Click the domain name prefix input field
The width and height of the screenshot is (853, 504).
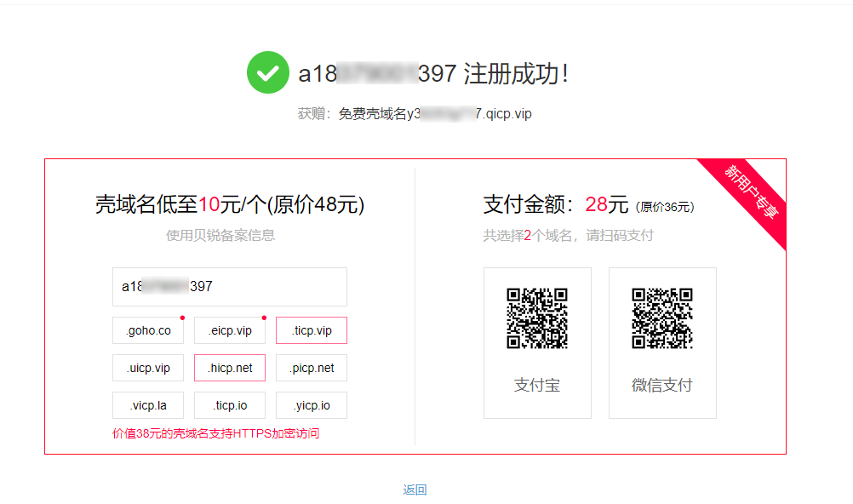click(230, 287)
